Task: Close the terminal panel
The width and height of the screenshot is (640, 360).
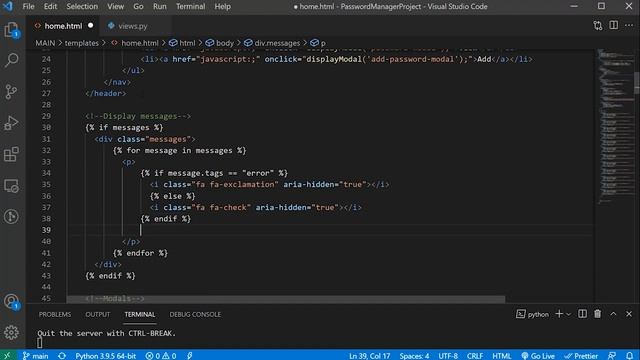Action: [629, 314]
